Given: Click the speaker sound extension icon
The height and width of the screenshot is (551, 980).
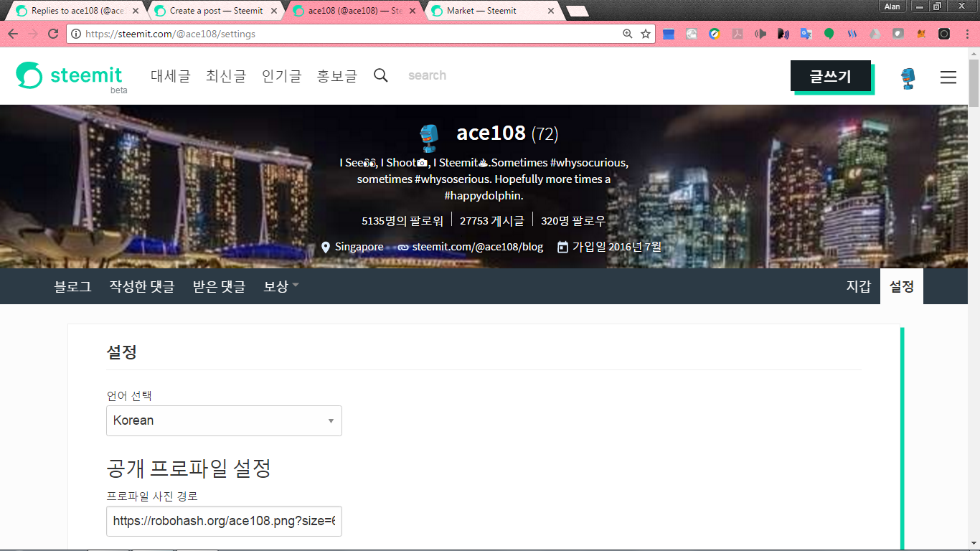Looking at the screenshot, I should tap(760, 34).
